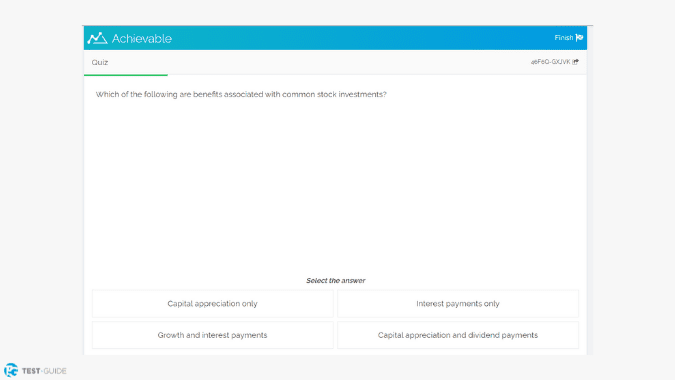Click the flag icon beside Finish
The width and height of the screenshot is (675, 380).
click(579, 38)
